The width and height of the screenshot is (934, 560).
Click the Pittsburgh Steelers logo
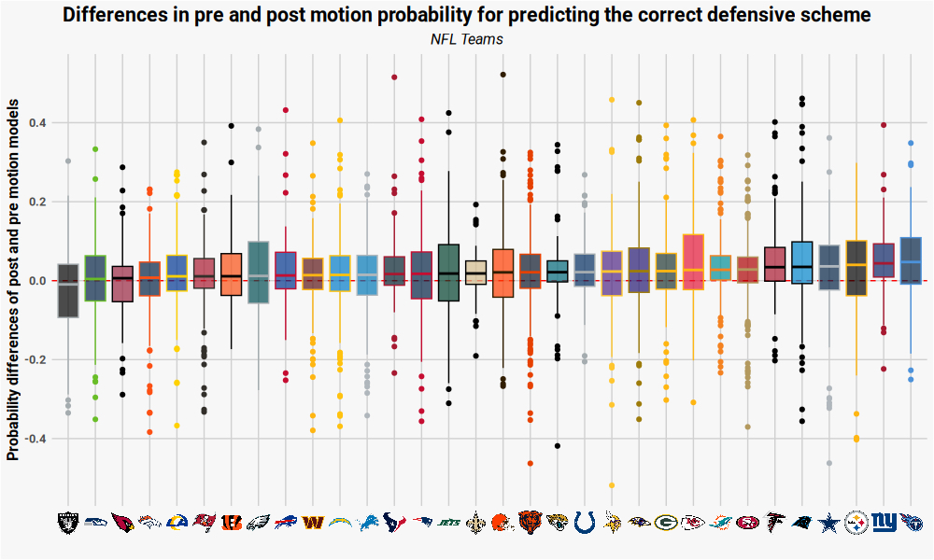856,522
